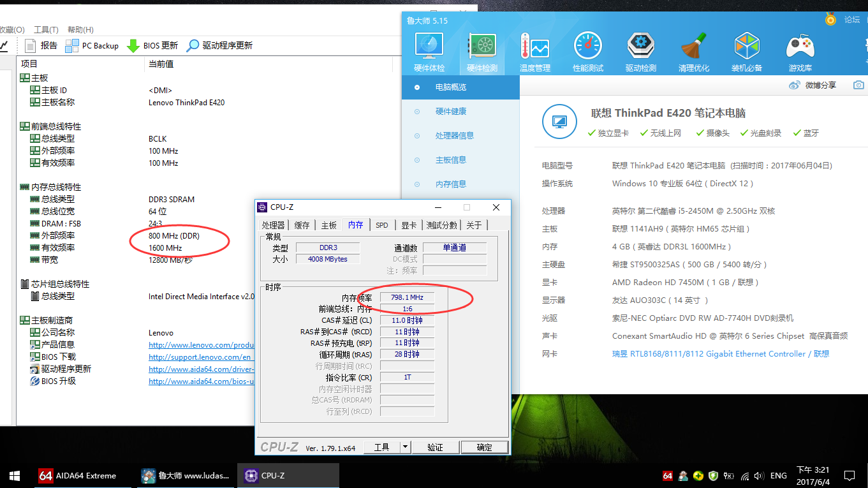868x488 pixels.
Task: Click the ENG language indicator in the tray
Action: pyautogui.click(x=779, y=475)
